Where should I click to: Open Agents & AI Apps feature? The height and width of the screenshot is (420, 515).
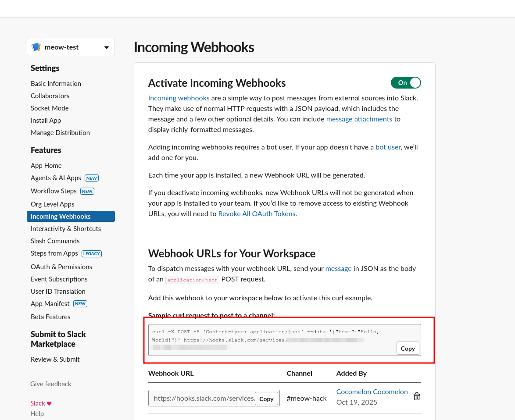tap(56, 178)
